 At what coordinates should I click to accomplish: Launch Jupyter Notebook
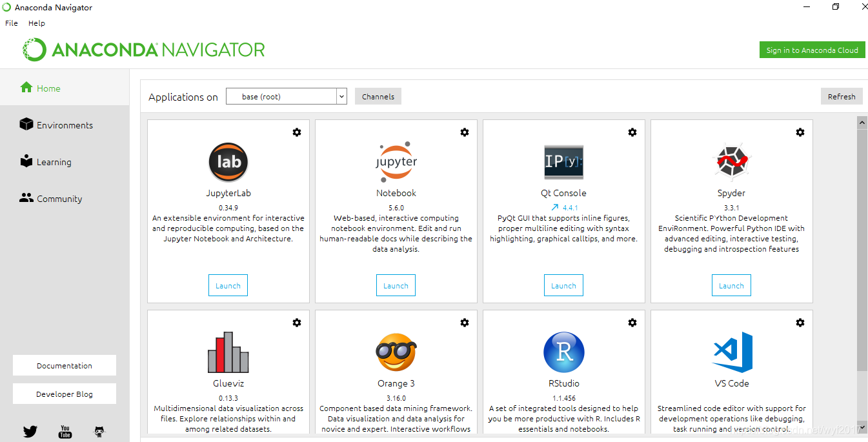point(396,285)
